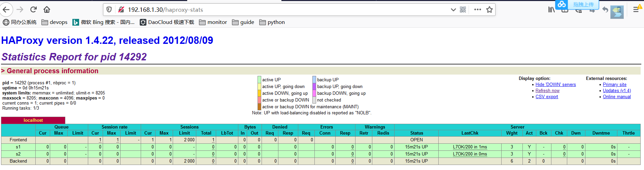Click L7OK/200 in 1ms check result
Viewport: 644px width, 170px height.
click(x=470, y=147)
